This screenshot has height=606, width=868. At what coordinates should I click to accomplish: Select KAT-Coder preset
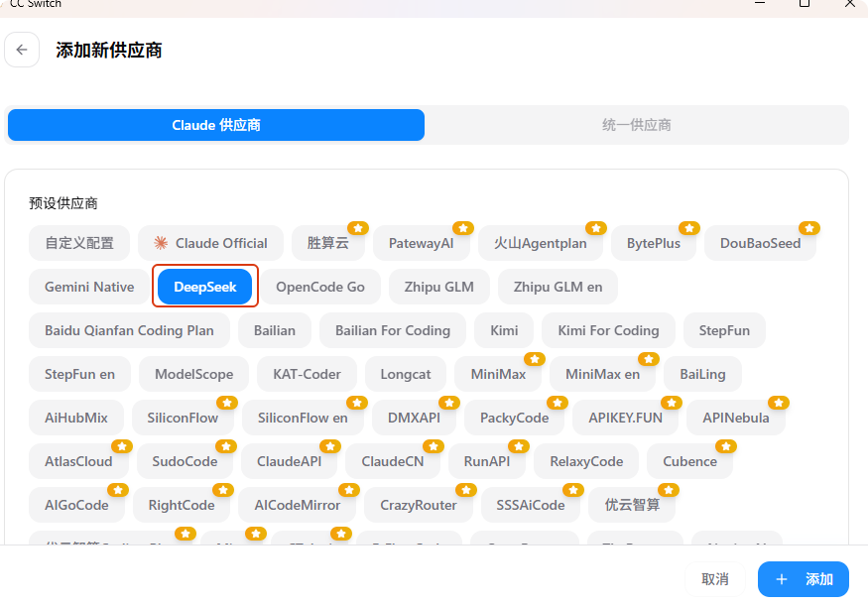(307, 374)
